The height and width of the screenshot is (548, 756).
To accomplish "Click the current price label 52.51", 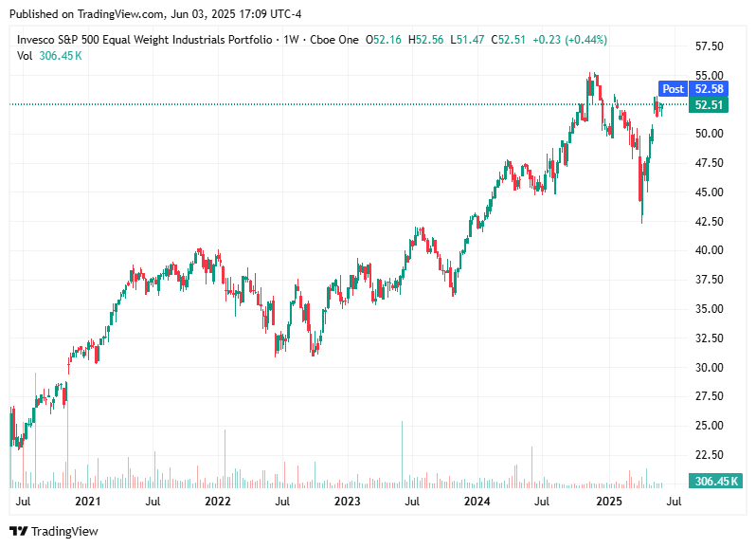I will (709, 104).
